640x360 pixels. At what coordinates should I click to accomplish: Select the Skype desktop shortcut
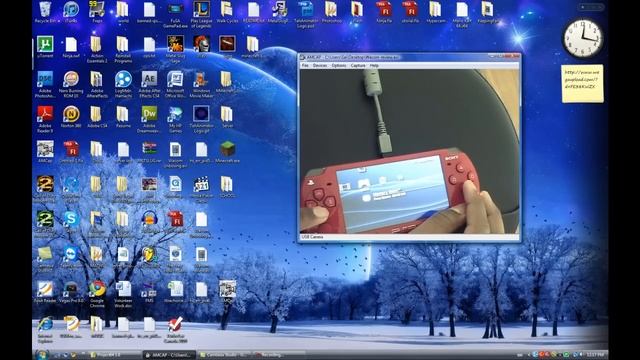pos(71,221)
